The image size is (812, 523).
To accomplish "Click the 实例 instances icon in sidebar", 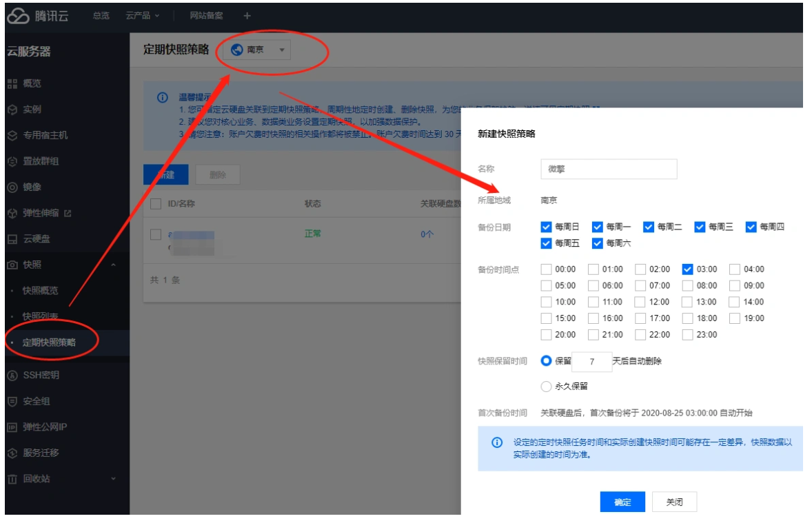I will [12, 110].
